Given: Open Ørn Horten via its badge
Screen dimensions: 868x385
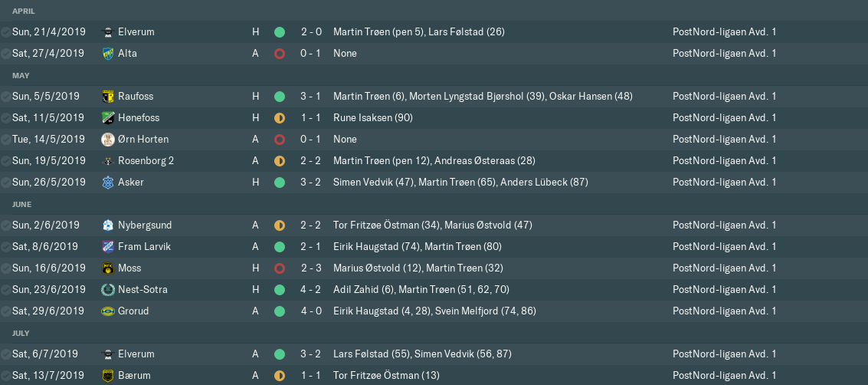Looking at the screenshot, I should tap(107, 140).
